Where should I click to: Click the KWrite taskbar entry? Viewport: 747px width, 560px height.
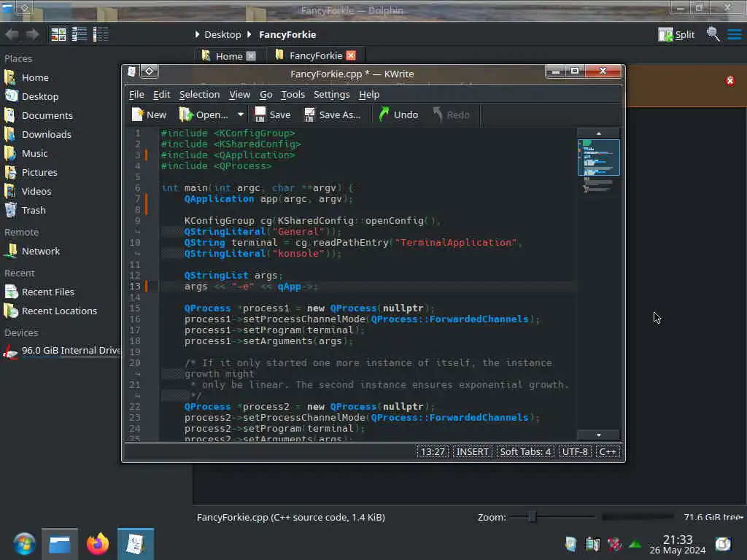[136, 544]
